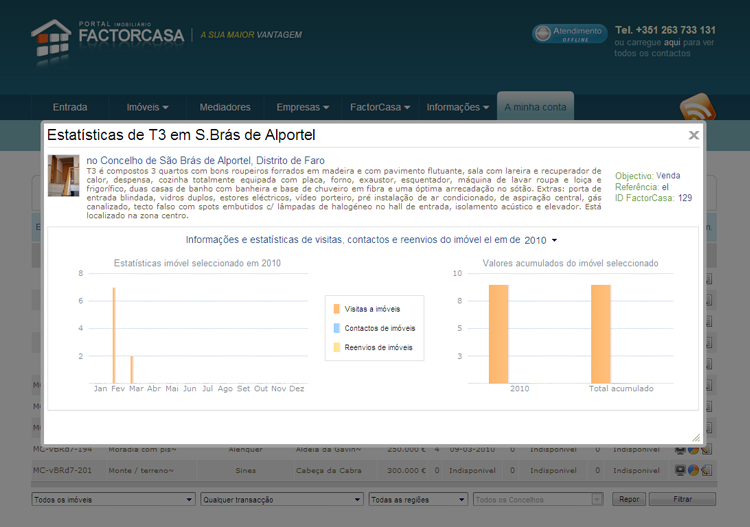Click the 'Valores acumulados do imóvel seleccionado' chart title
Screen dimensions: 750x527
click(x=570, y=263)
